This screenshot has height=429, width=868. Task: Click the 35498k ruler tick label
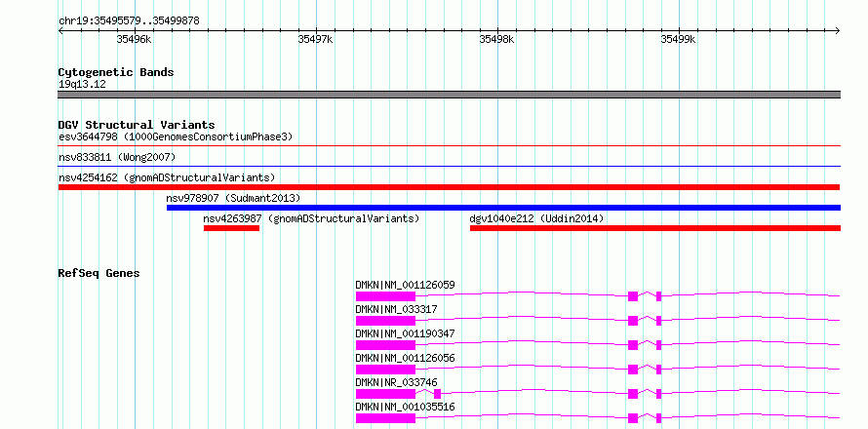(497, 39)
